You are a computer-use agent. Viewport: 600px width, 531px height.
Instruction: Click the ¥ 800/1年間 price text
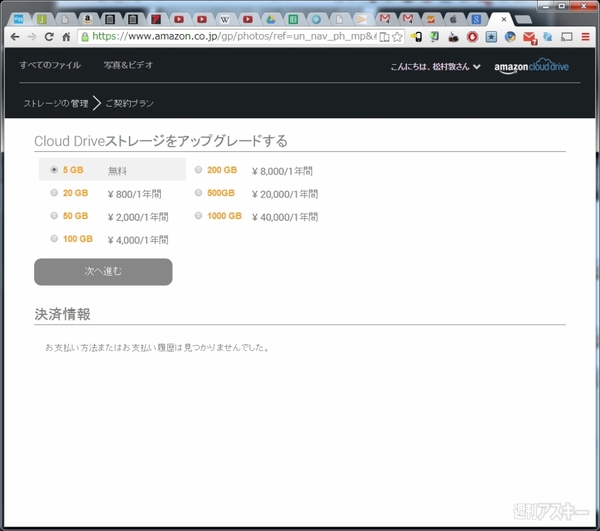tap(134, 194)
